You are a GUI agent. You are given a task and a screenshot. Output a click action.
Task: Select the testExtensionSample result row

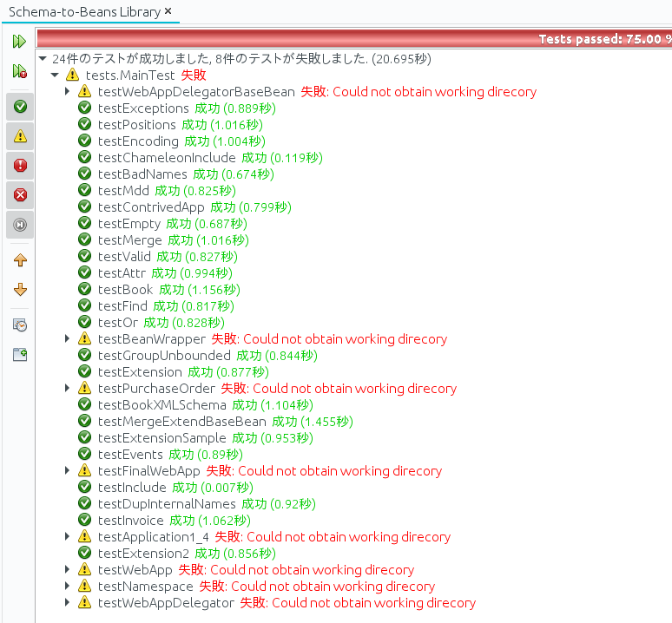pos(195,437)
